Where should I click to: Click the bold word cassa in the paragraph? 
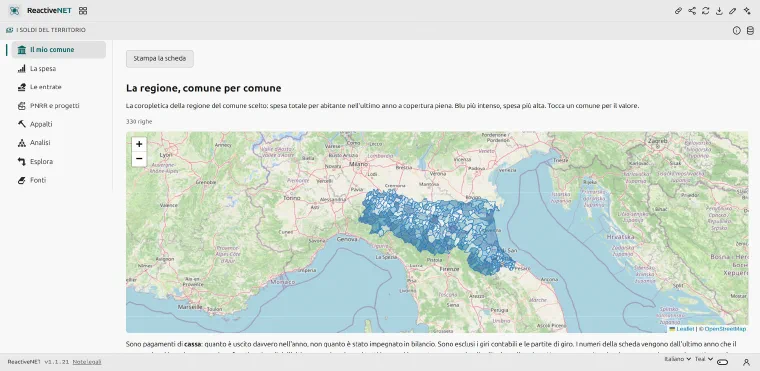point(191,344)
